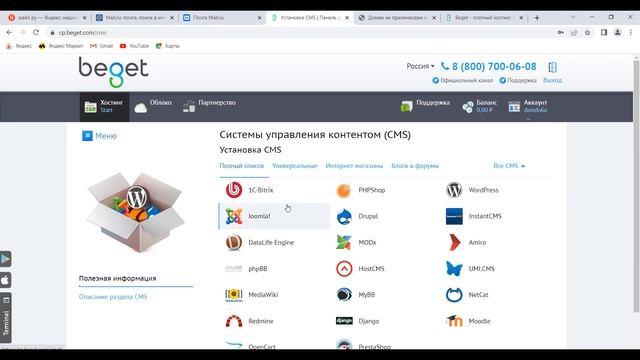Reload the page in browser

(36, 33)
